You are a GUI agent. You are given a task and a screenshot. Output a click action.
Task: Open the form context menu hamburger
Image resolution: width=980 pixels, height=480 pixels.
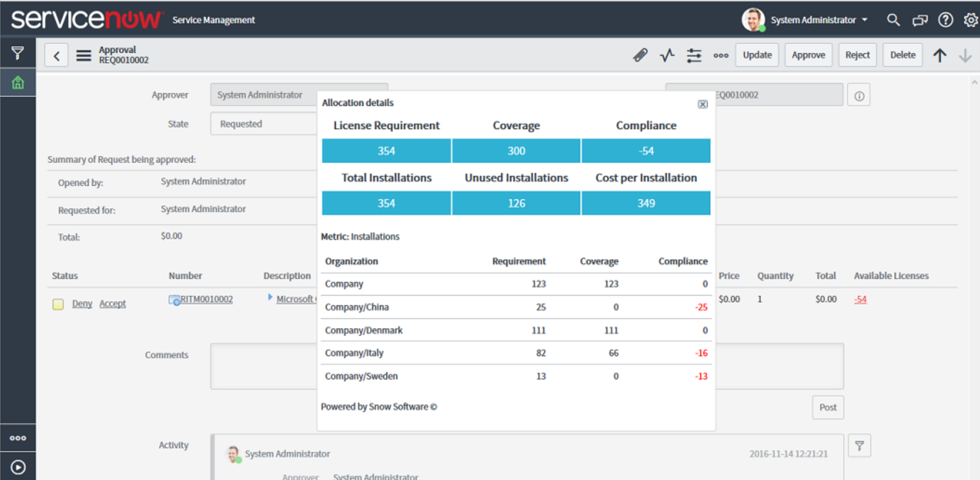point(84,55)
